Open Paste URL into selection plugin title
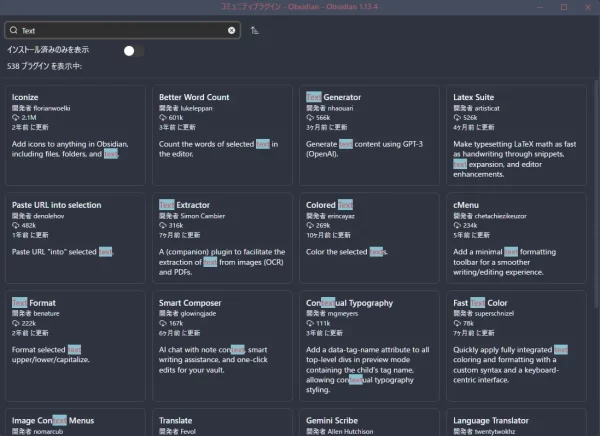 tap(57, 205)
